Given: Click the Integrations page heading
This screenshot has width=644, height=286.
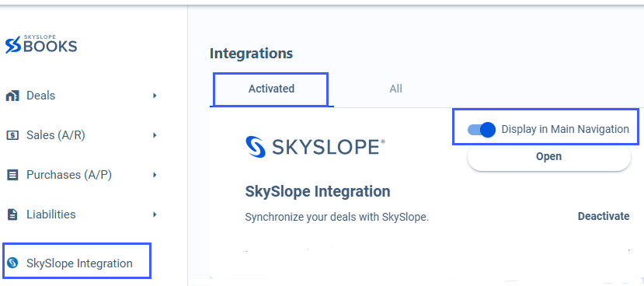Looking at the screenshot, I should pyautogui.click(x=252, y=54).
